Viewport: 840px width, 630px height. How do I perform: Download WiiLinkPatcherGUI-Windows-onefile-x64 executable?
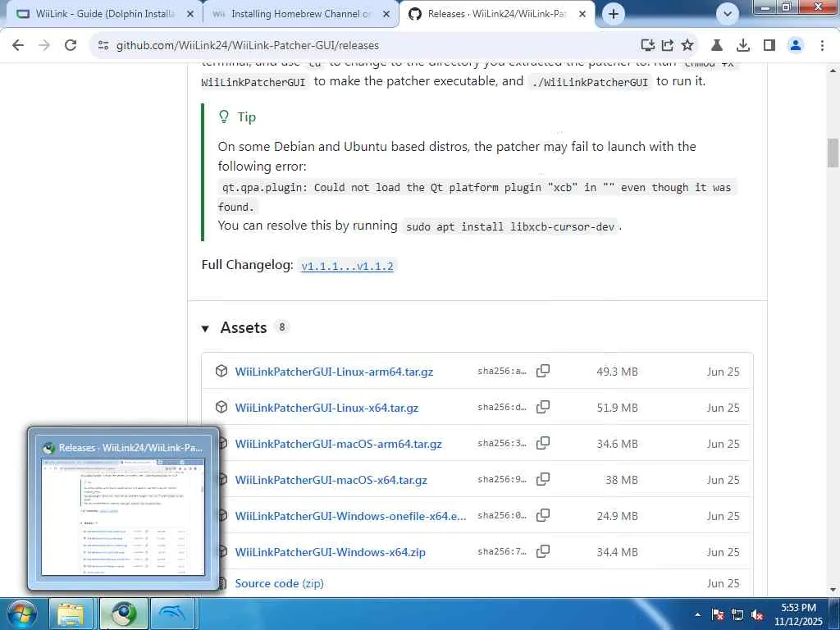(x=350, y=516)
